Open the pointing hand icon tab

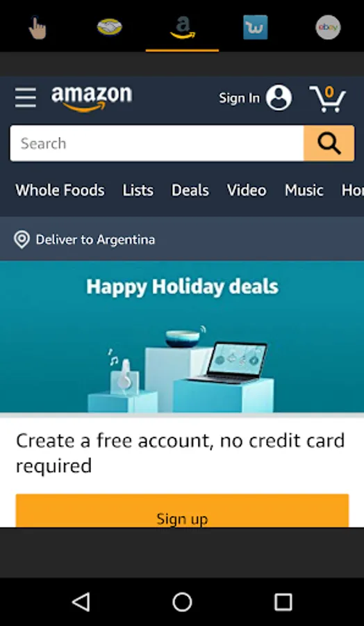click(x=37, y=27)
